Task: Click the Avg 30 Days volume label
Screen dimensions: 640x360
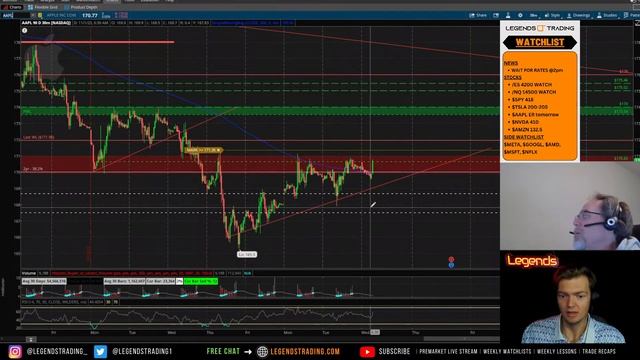Action: coord(44,281)
